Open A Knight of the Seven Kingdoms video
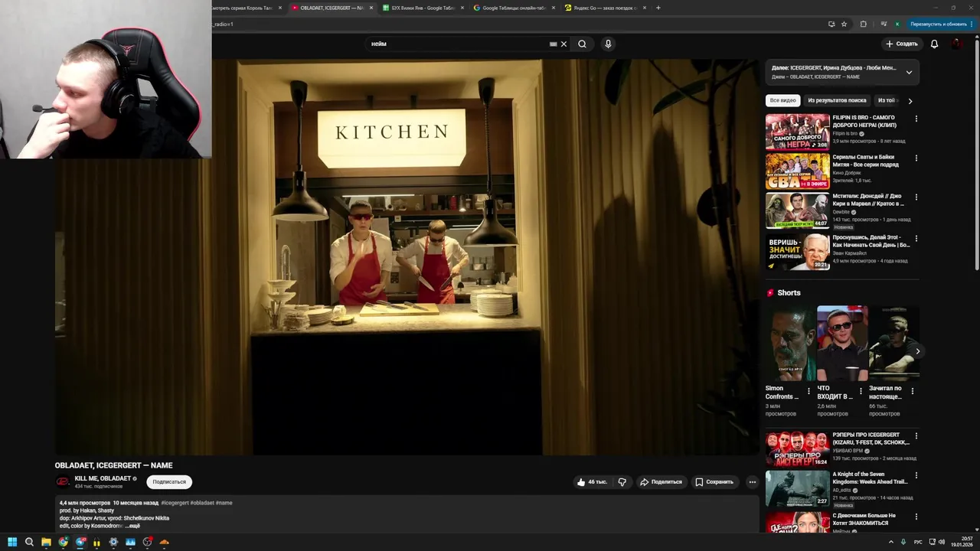The height and width of the screenshot is (551, 980). tap(797, 488)
